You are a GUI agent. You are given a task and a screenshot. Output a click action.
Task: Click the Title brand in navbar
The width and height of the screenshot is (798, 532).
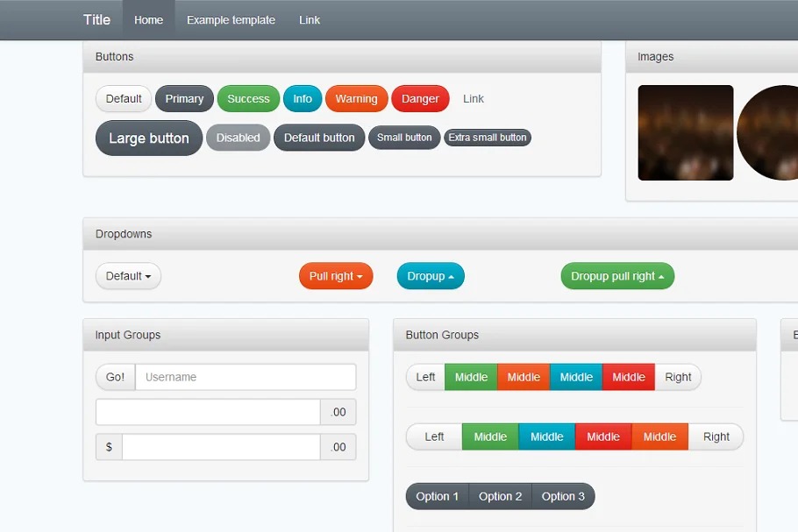click(x=96, y=20)
